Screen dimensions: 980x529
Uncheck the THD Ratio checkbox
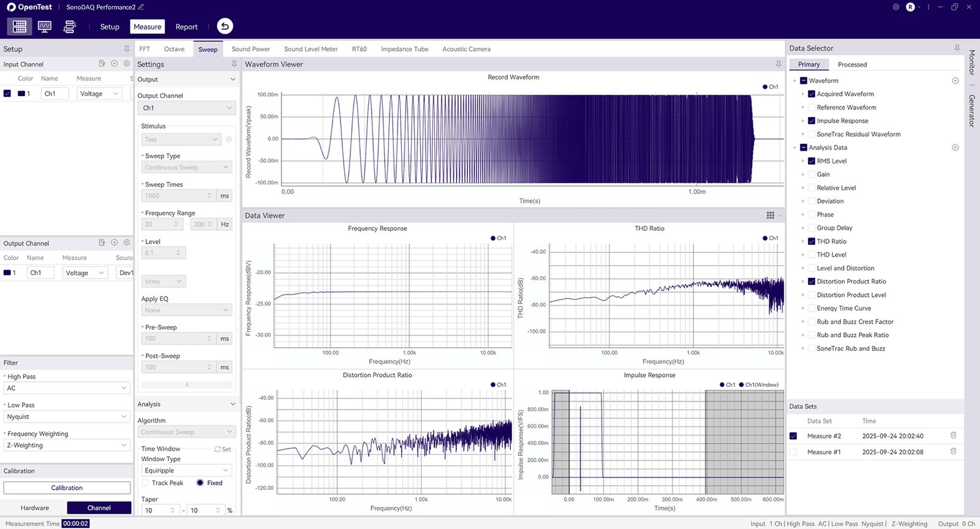(812, 241)
